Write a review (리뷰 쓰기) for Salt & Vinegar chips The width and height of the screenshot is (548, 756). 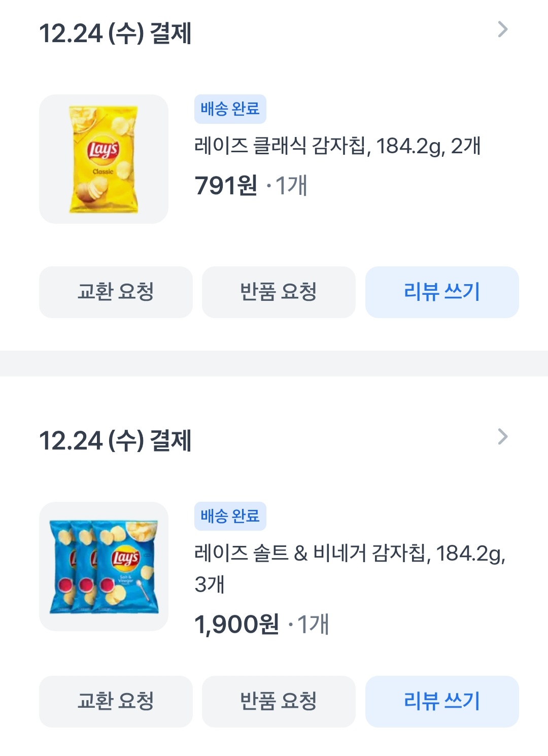[442, 701]
